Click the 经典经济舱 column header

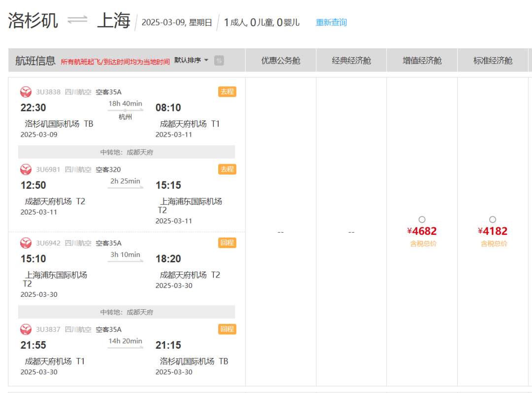(351, 61)
